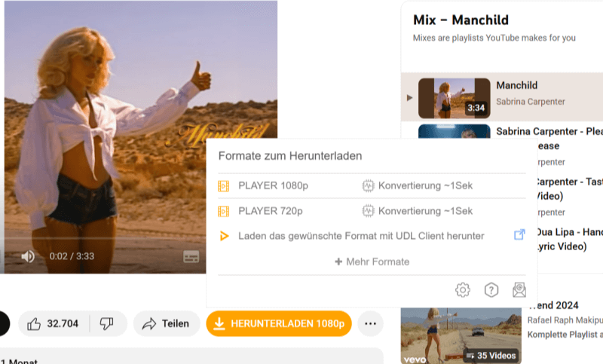603x364 pixels.
Task: Click the thumbs up like icon
Action: [x=34, y=324]
